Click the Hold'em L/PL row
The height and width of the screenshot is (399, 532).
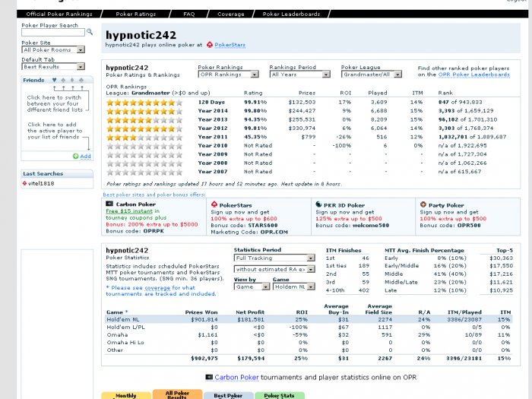tap(309, 328)
